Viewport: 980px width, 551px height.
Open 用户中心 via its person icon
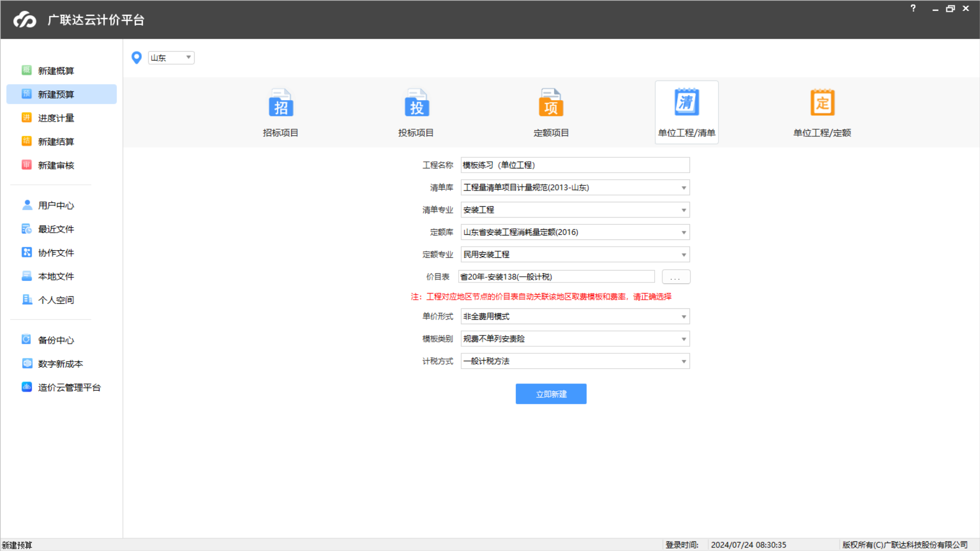[x=27, y=205]
